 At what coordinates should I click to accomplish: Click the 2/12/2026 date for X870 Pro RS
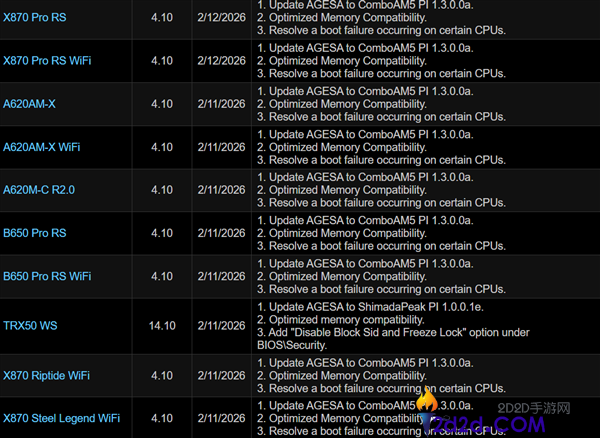tap(219, 18)
